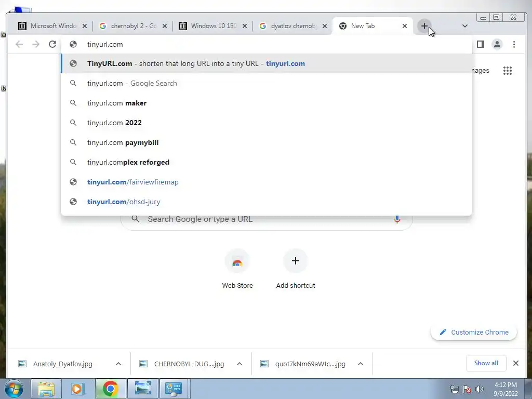Open Chrome three-dot menu
This screenshot has height=399, width=532.
(514, 44)
